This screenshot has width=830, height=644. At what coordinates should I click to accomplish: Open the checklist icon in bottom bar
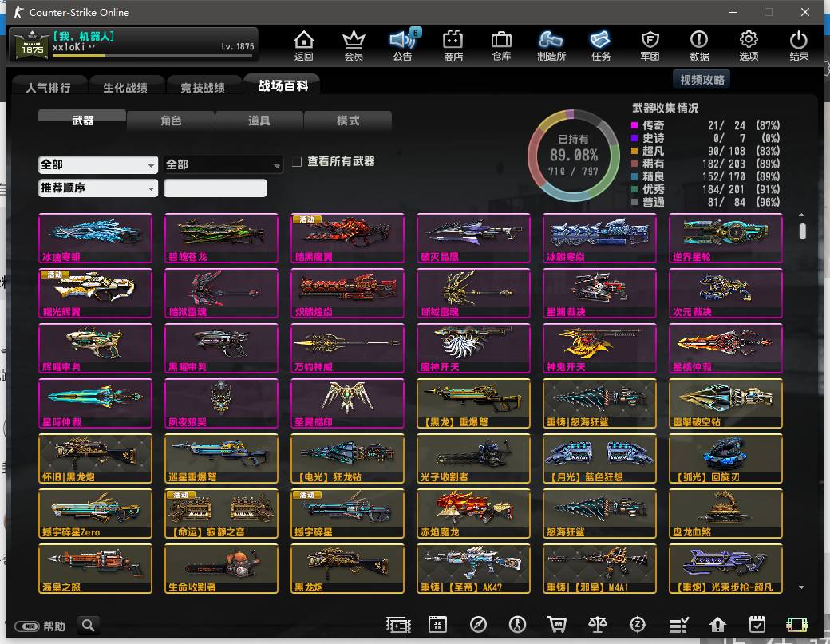[678, 625]
